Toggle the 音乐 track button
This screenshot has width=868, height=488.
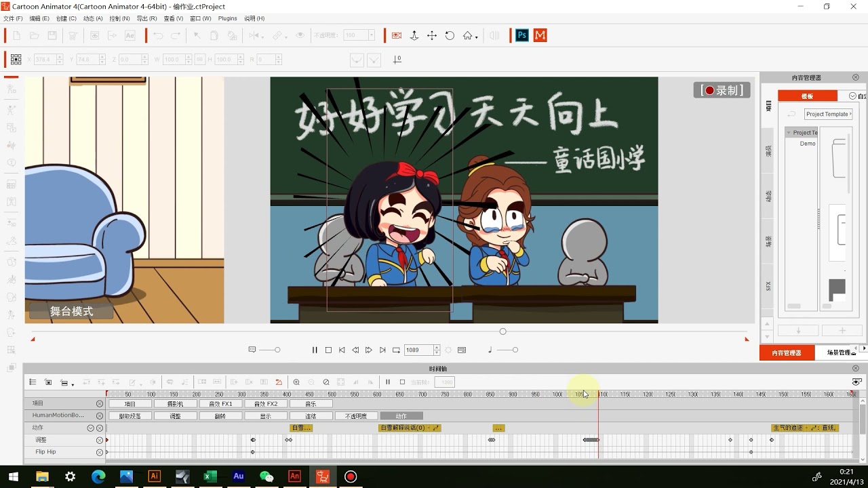point(311,404)
